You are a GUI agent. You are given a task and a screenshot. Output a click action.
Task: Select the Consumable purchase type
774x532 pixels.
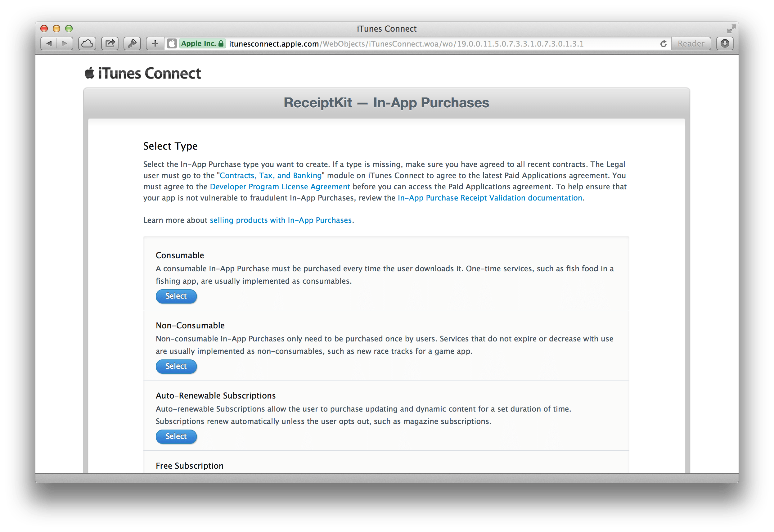point(176,296)
